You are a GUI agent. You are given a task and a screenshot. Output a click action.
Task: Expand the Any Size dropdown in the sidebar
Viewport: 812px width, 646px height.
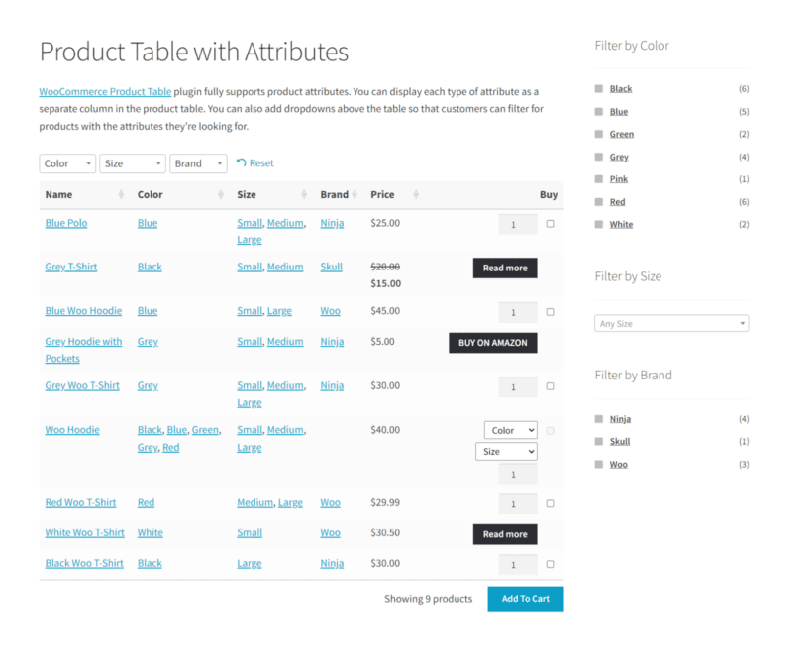point(670,323)
